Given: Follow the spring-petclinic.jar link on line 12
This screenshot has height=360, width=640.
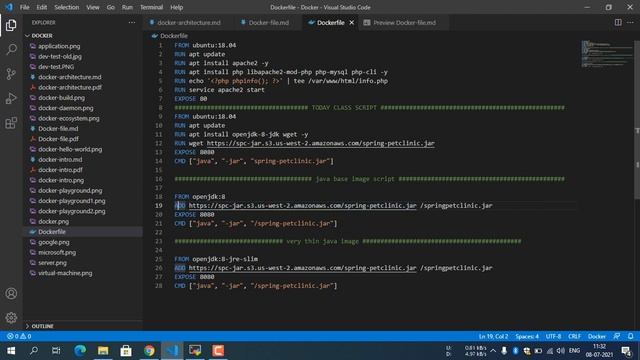Looking at the screenshot, I should [x=320, y=143].
